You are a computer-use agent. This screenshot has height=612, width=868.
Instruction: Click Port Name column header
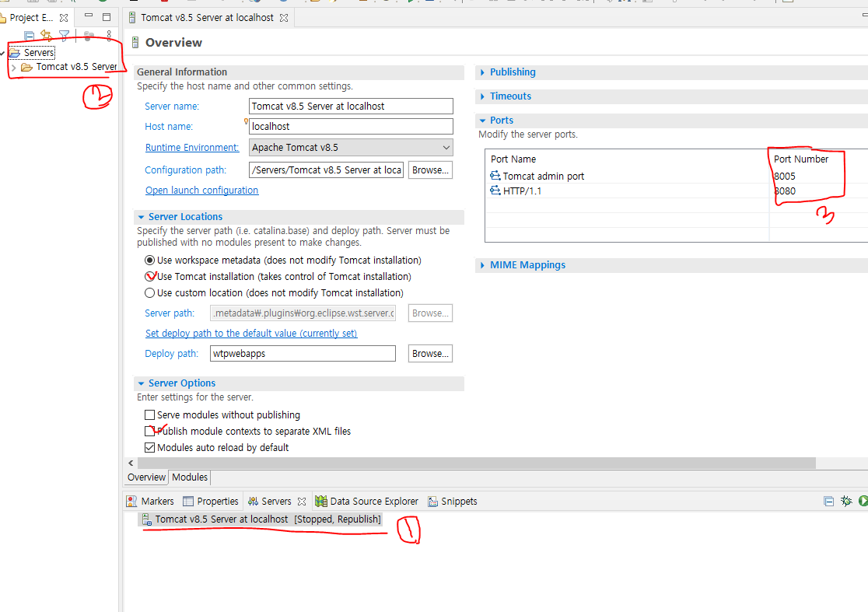point(513,159)
